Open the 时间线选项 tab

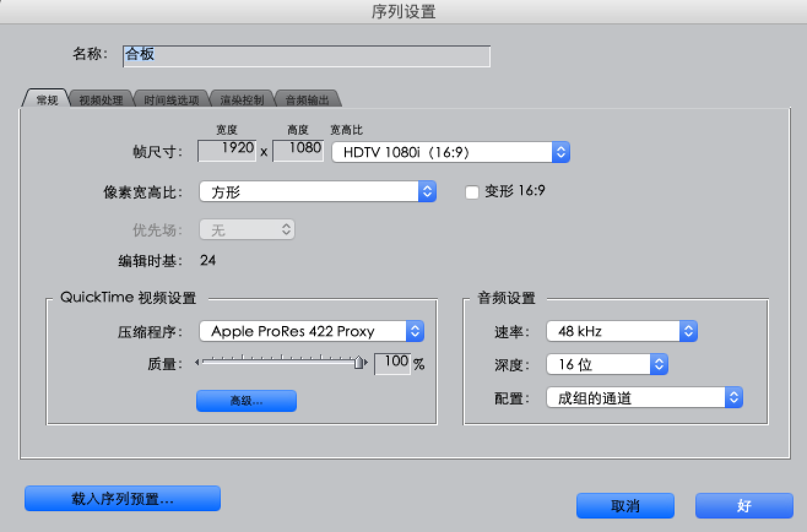tap(172, 100)
